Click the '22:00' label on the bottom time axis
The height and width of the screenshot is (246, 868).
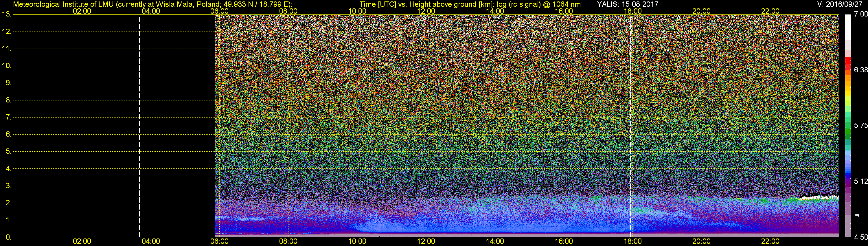click(x=770, y=241)
